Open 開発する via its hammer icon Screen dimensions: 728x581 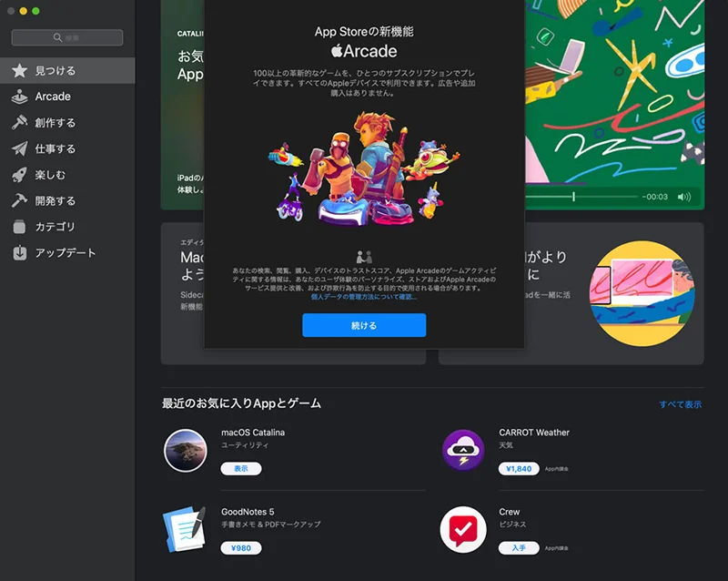(x=19, y=200)
